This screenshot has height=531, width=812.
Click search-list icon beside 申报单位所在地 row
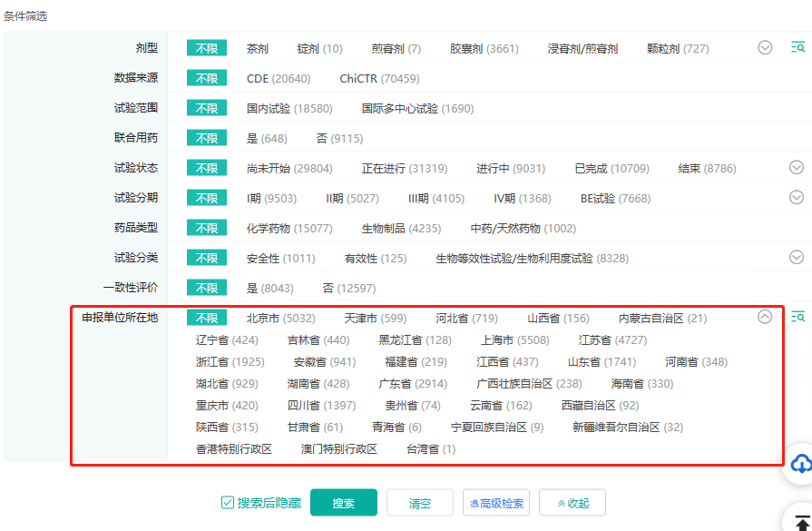[797, 317]
